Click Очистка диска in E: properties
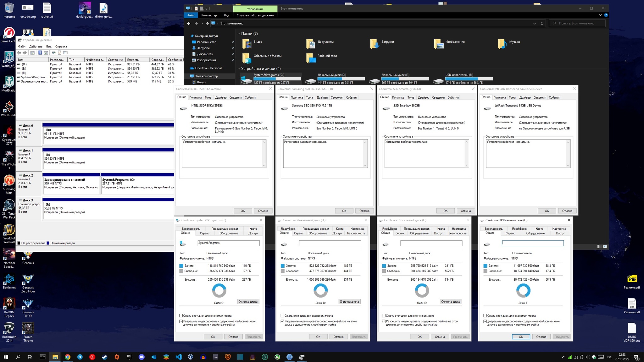Image resolution: width=644 pixels, height=362 pixels. click(451, 302)
